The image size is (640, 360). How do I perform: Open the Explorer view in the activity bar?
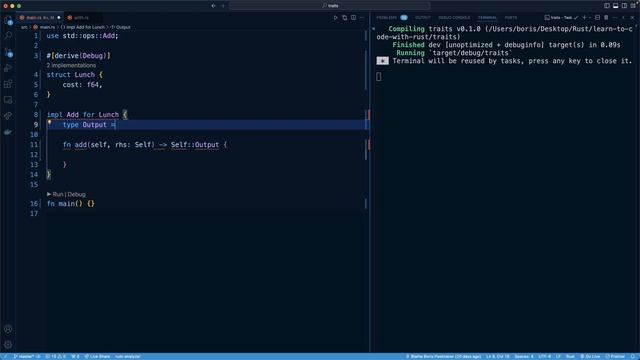point(8,21)
